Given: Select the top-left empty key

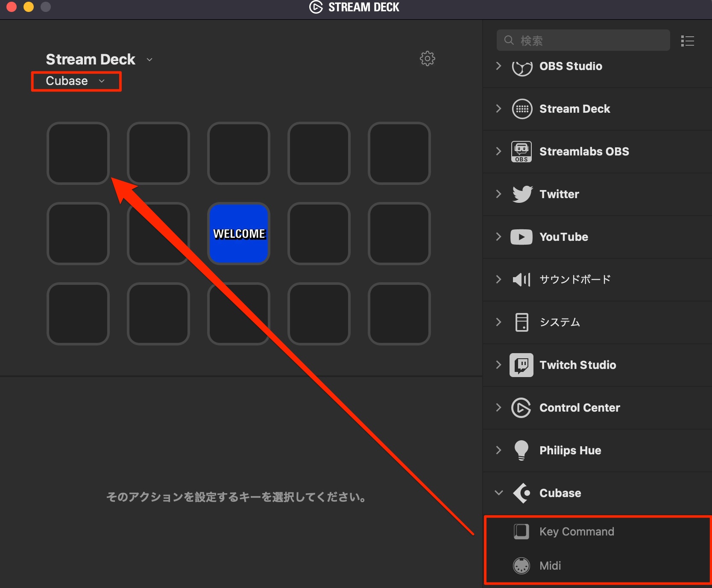Looking at the screenshot, I should 78,153.
